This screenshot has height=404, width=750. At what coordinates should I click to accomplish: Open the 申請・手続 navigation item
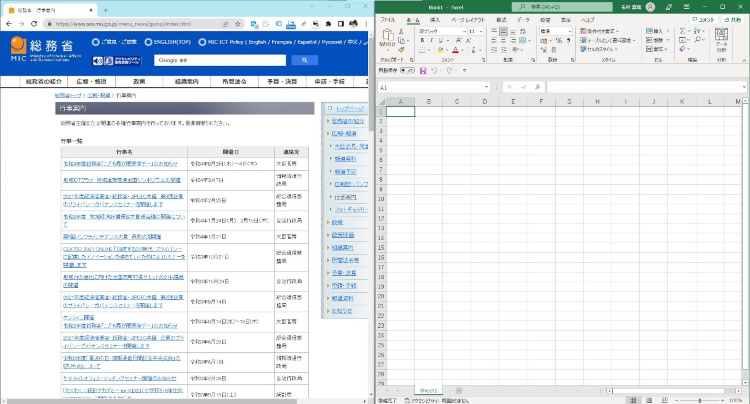(329, 81)
